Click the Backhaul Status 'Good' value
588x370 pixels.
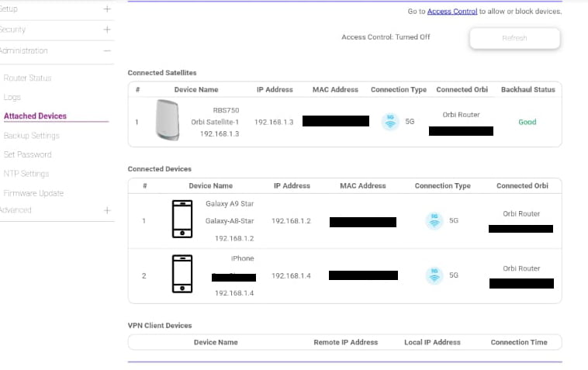coord(527,122)
